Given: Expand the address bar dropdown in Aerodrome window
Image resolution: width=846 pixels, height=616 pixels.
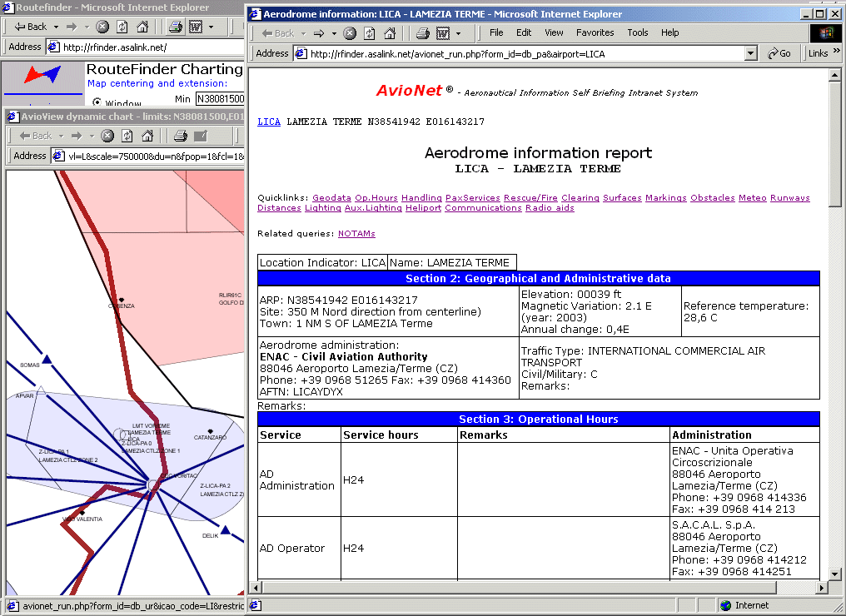Looking at the screenshot, I should pyautogui.click(x=751, y=53).
